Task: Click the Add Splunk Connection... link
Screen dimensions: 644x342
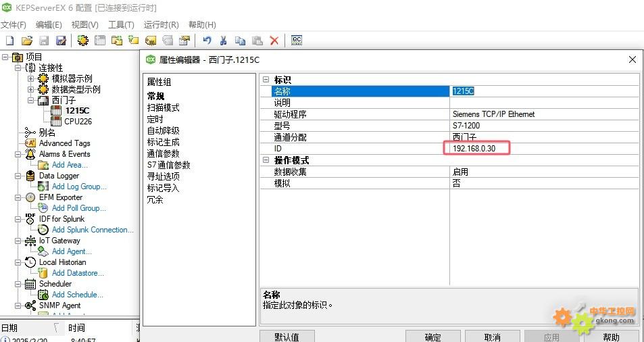Action: [93, 230]
